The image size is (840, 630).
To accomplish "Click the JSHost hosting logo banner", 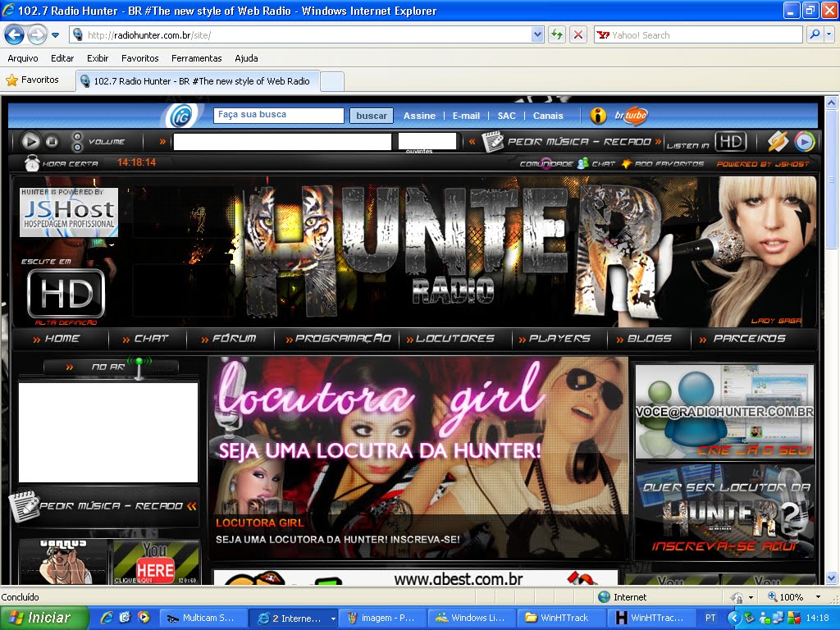I will 69,212.
